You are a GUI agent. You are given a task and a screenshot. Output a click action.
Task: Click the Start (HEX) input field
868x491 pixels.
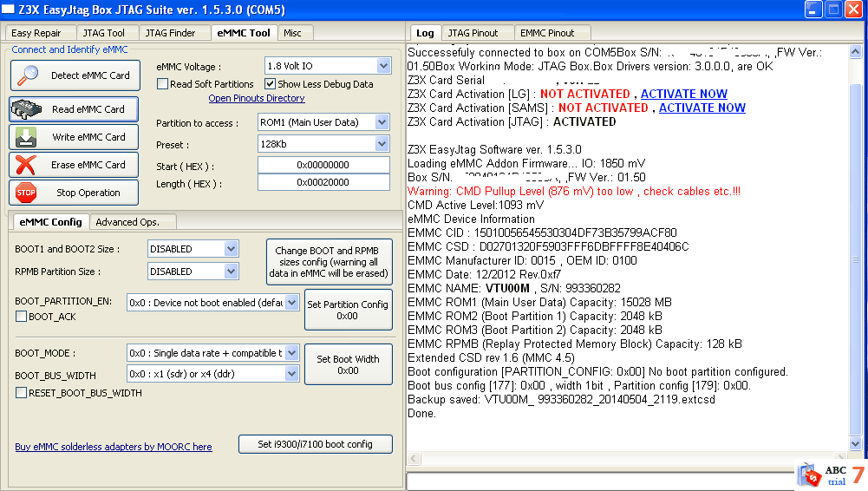[323, 165]
